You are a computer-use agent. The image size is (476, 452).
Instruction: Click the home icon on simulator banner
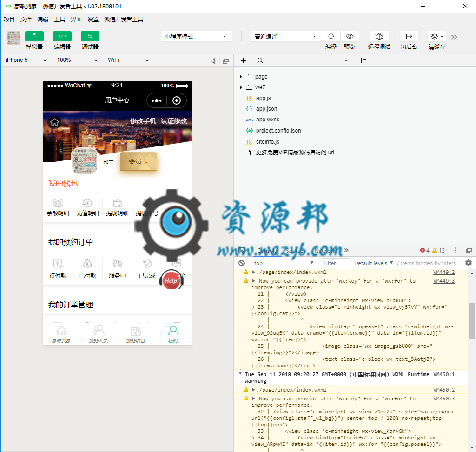55,122
